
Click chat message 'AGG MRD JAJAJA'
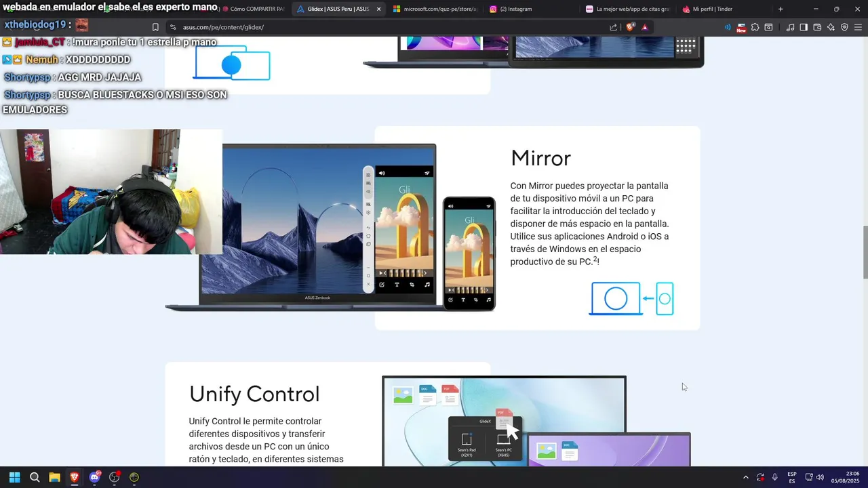click(99, 77)
